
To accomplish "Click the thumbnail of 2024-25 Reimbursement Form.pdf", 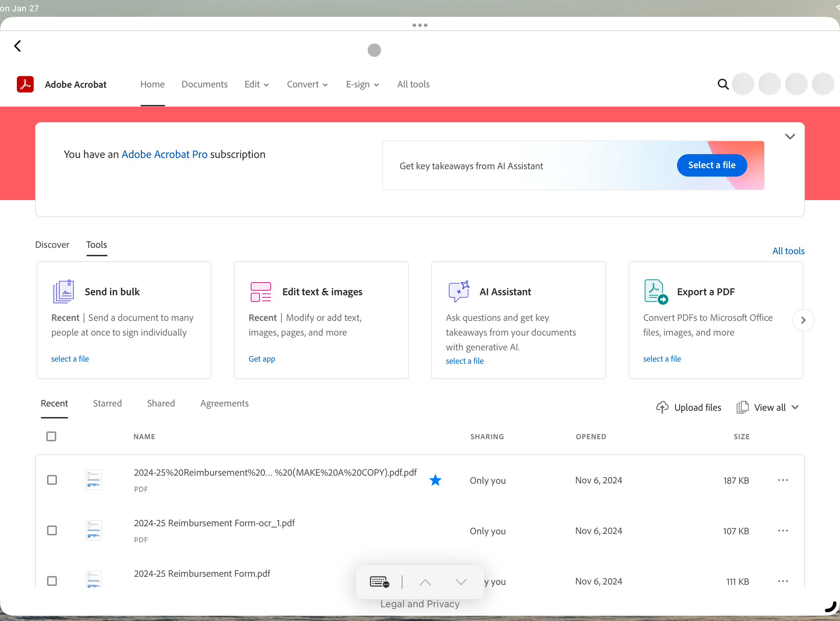I will [x=93, y=579].
